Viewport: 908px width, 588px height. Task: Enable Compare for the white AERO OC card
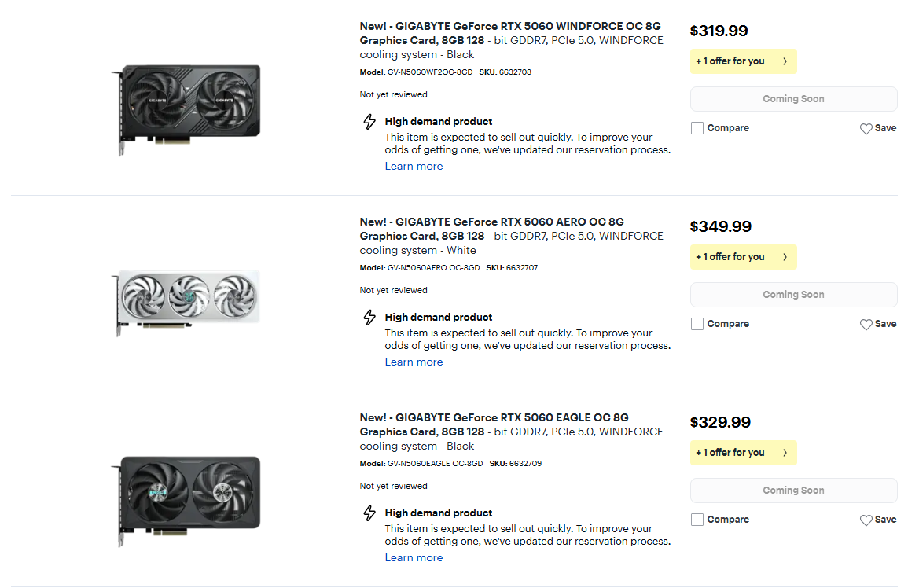697,324
